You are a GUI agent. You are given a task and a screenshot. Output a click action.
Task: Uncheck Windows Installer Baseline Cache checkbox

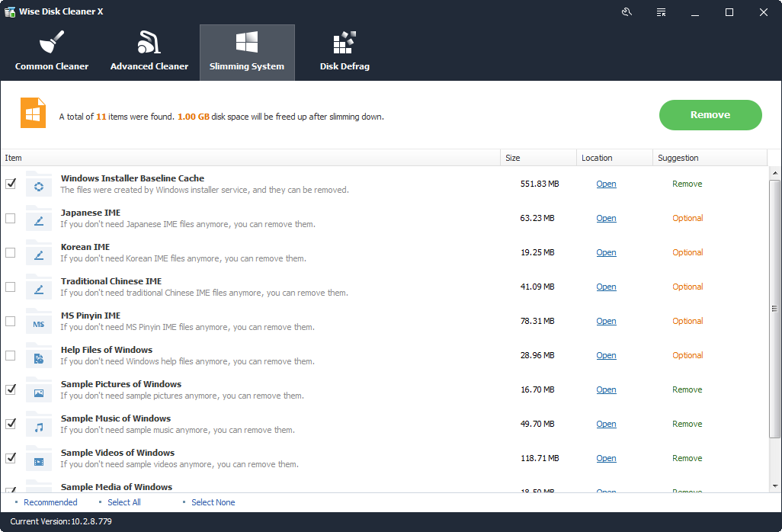click(x=11, y=184)
